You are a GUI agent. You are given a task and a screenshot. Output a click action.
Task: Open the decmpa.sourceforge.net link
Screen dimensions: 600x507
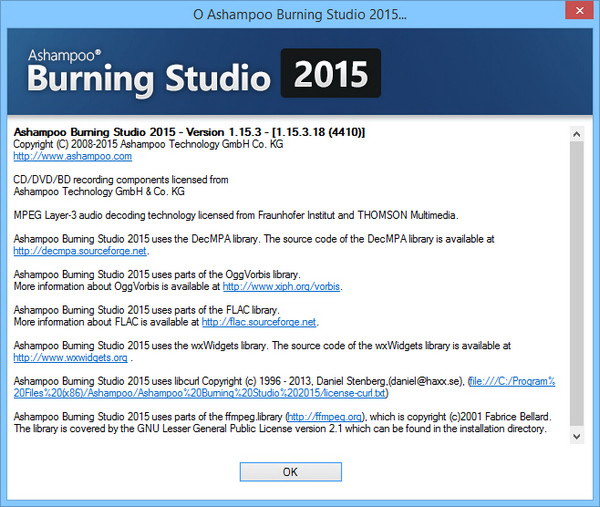[x=81, y=251]
